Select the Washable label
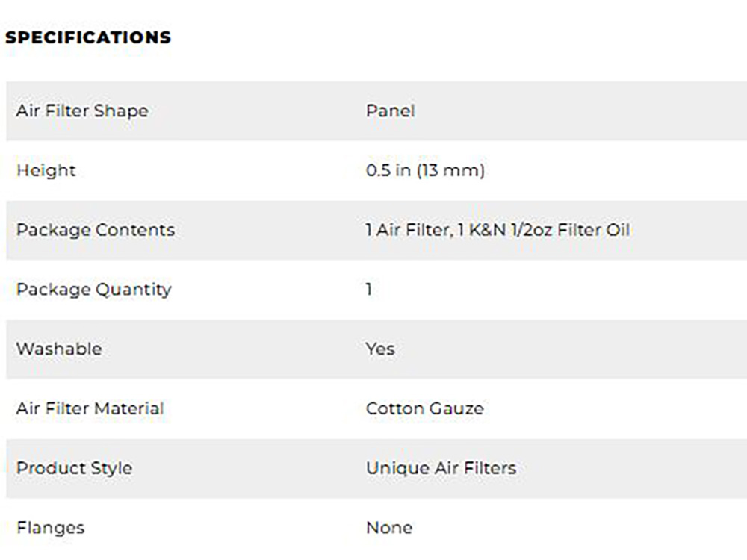The image size is (747, 560). coord(59,349)
